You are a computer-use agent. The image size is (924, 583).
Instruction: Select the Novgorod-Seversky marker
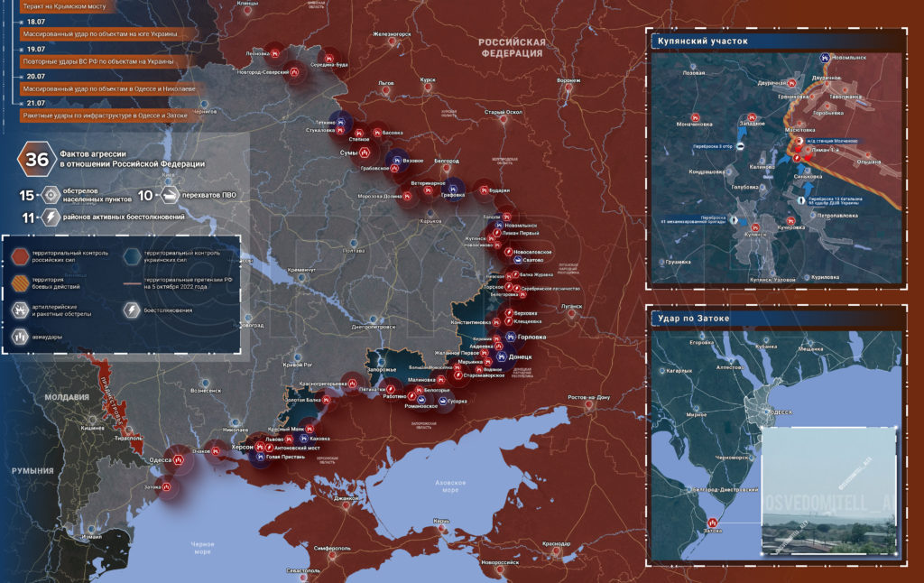pos(295,72)
